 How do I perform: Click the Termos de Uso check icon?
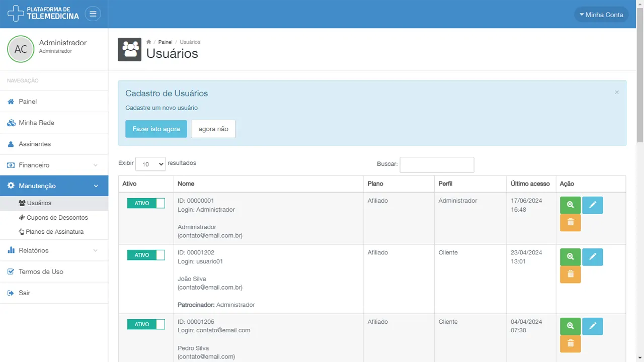(11, 271)
